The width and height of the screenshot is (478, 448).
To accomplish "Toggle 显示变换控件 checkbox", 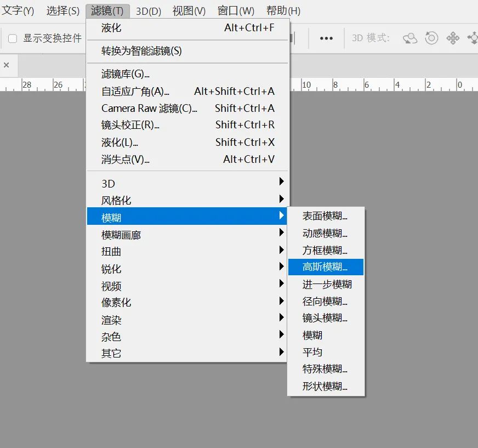I will click(13, 38).
